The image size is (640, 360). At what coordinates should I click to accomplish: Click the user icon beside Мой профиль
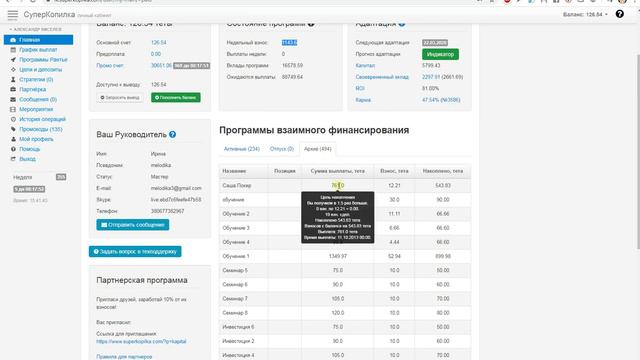coord(13,139)
